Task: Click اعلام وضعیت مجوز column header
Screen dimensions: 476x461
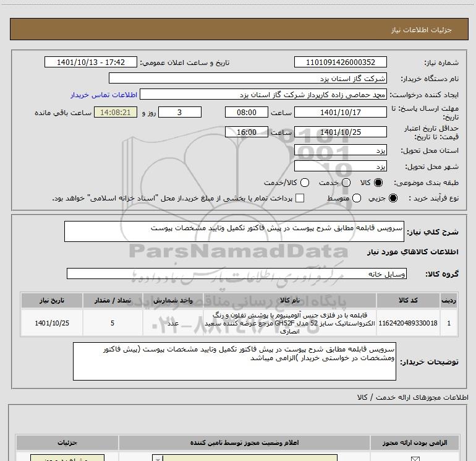Action: [244, 443]
